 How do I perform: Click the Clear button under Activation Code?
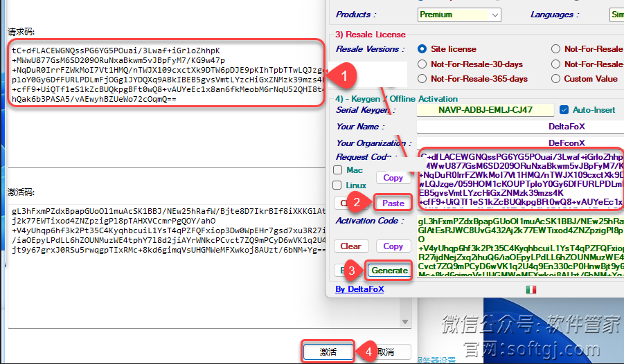351,246
